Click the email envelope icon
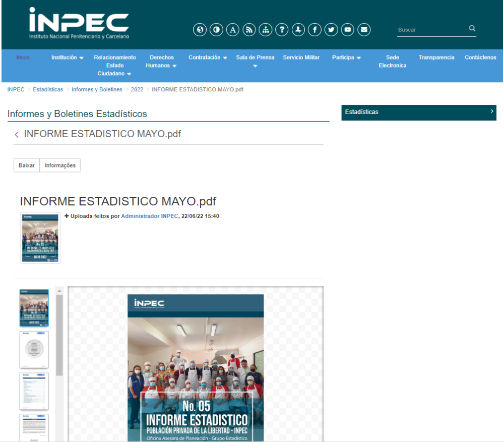 point(364,30)
